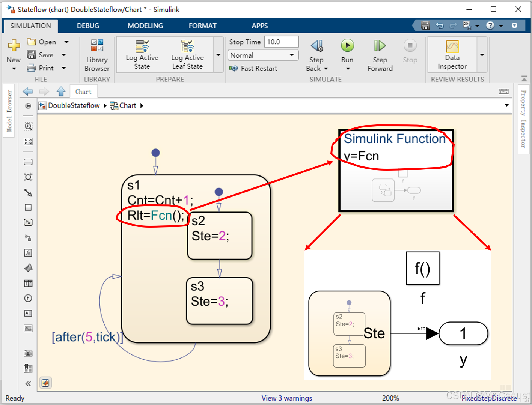
Task: Click the Stop Time input field
Action: 281,42
